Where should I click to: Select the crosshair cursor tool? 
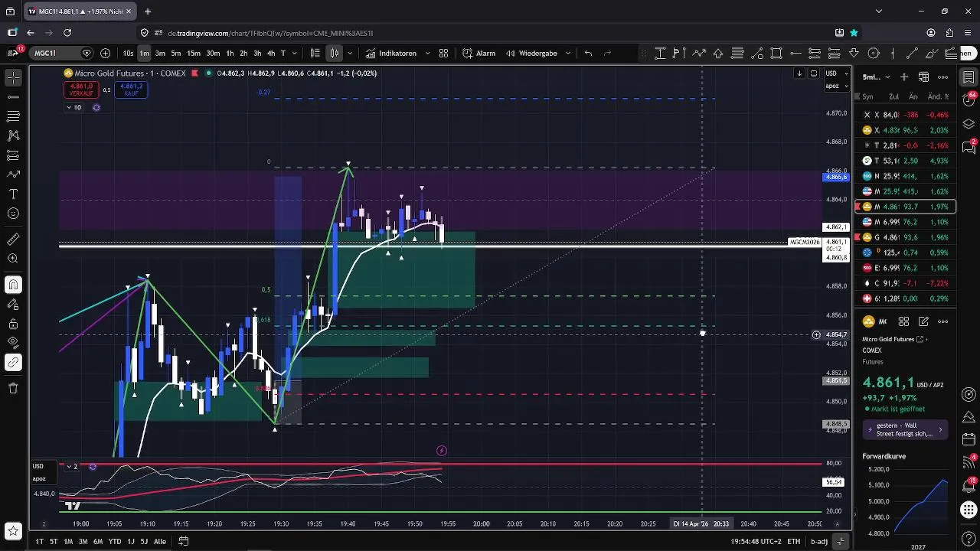tap(13, 78)
